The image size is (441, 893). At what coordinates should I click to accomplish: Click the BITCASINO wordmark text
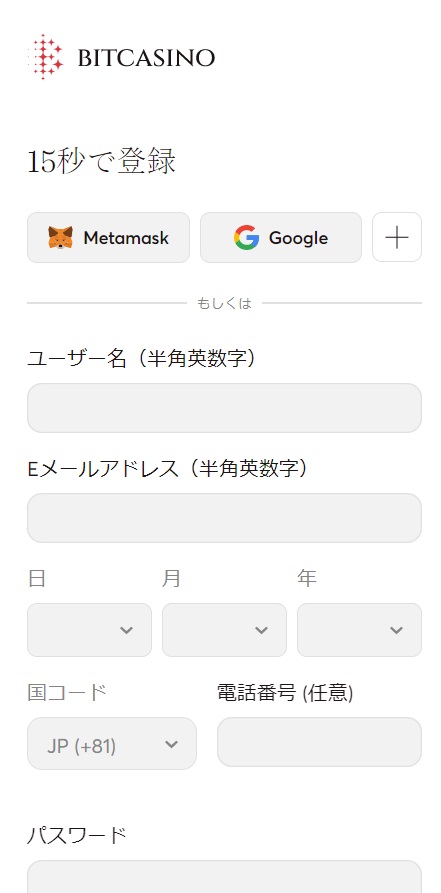click(x=146, y=58)
